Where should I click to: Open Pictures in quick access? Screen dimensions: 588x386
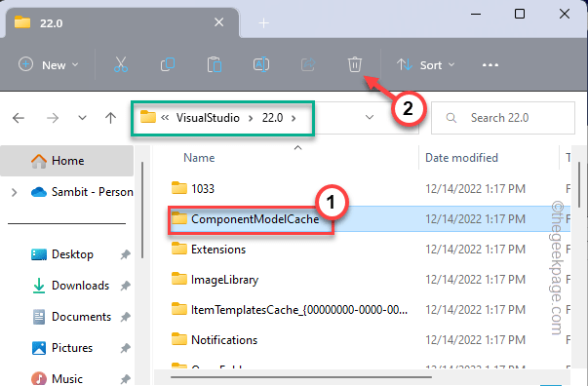[62, 348]
